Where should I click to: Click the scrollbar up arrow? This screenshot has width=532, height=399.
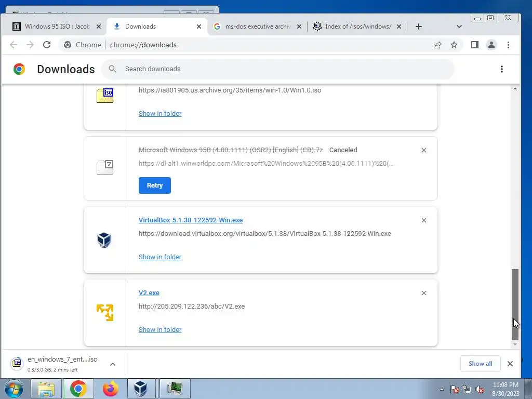click(515, 89)
